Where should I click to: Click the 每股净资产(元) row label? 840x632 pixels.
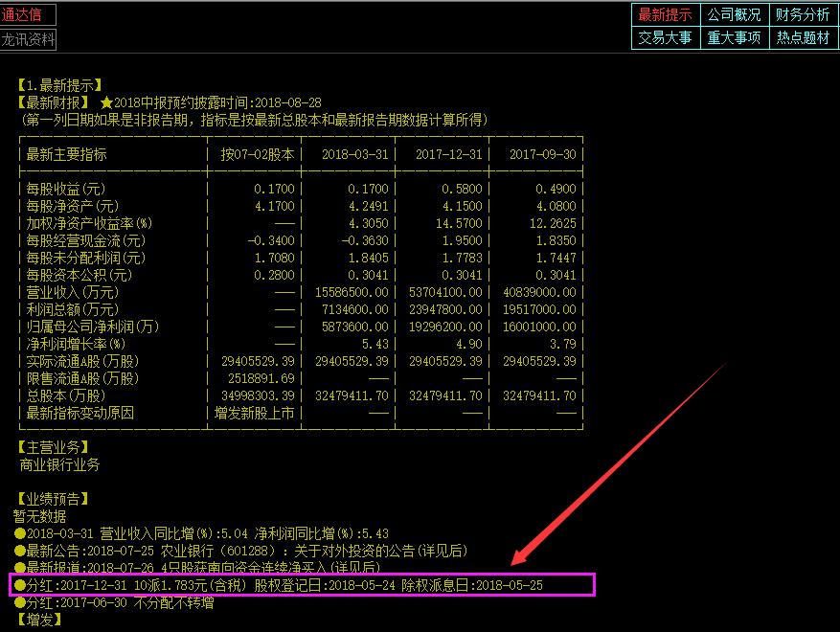[x=73, y=206]
